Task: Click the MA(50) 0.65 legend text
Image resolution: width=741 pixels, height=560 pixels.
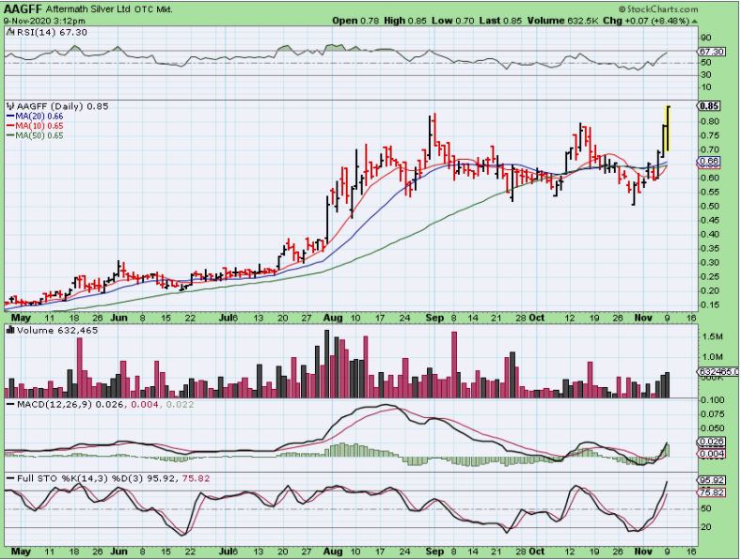Action: point(39,135)
